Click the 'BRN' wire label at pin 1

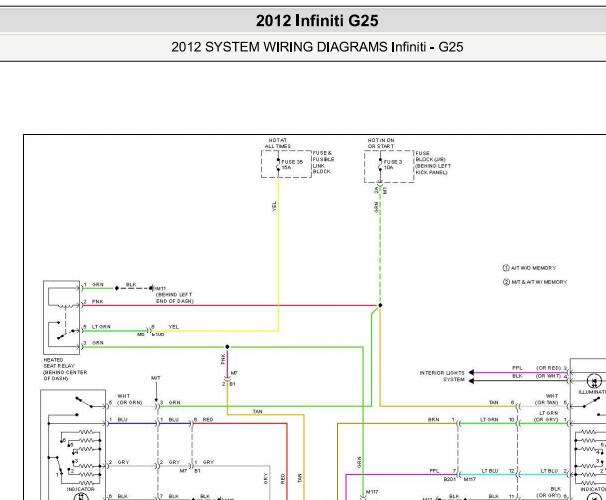pyautogui.click(x=433, y=420)
